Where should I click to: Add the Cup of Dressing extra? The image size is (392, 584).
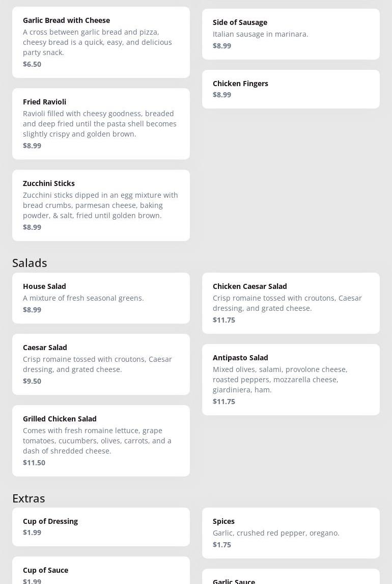pos(101,526)
